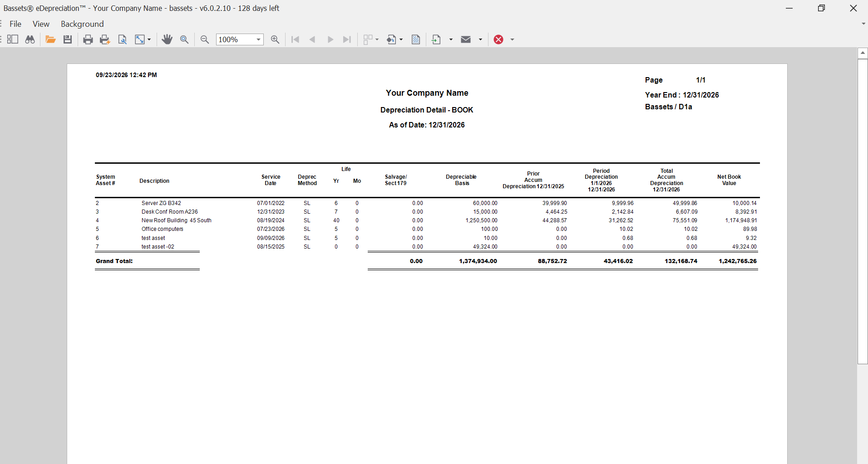
Task: Toggle the thumbnails panel icon
Action: click(x=13, y=39)
